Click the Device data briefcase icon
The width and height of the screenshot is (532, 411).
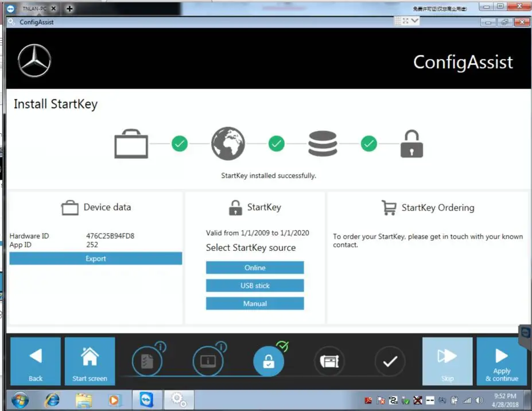[x=70, y=207]
